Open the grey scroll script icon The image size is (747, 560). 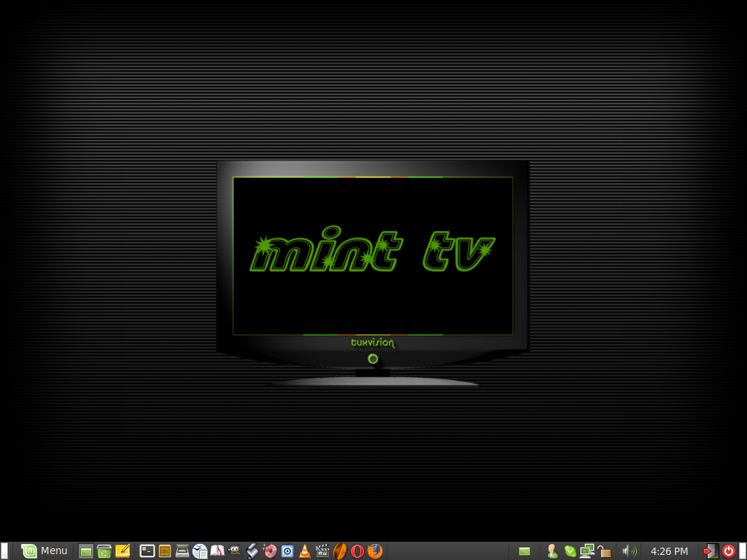coord(252,551)
